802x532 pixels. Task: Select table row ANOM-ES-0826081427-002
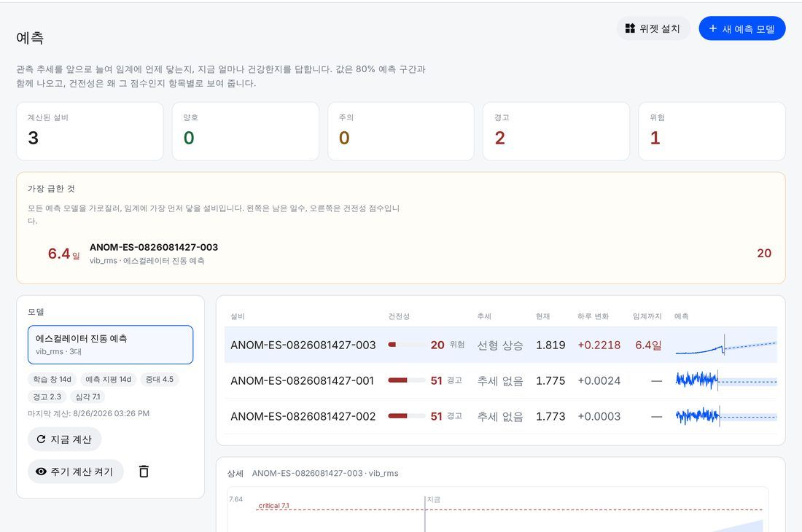[501, 417]
